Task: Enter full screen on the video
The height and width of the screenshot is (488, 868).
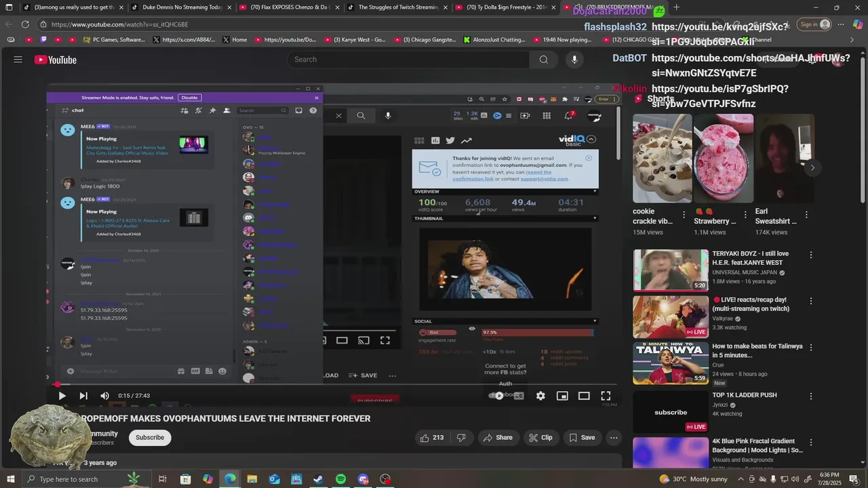Action: pos(606,396)
